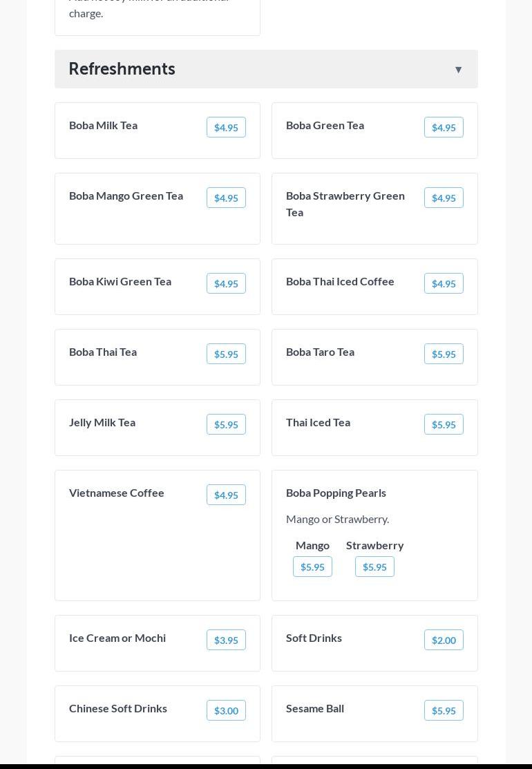Add Chinese Soft Drinks for $3.00
This screenshot has height=769, width=532.
tap(226, 711)
